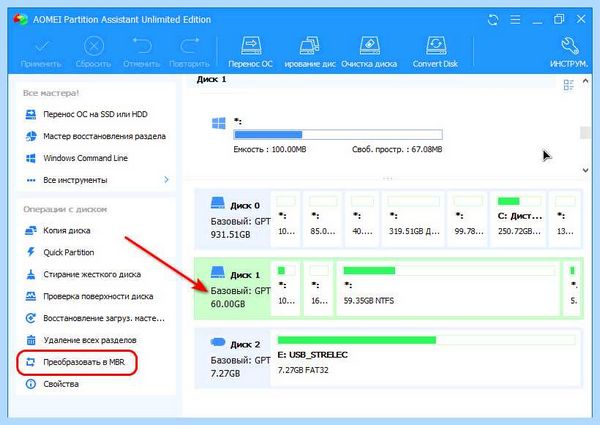The image size is (600, 425).
Task: Click the Перенос ОС toolbar icon
Action: 251,46
